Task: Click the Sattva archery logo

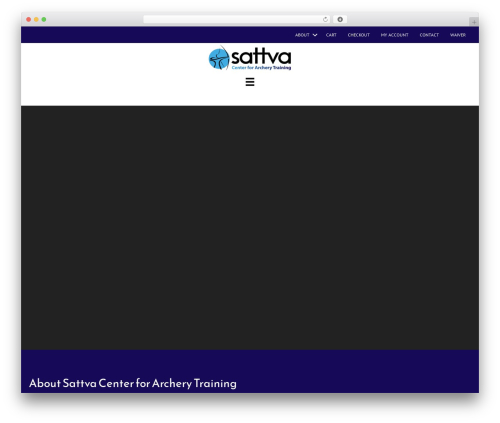Action: (x=250, y=58)
